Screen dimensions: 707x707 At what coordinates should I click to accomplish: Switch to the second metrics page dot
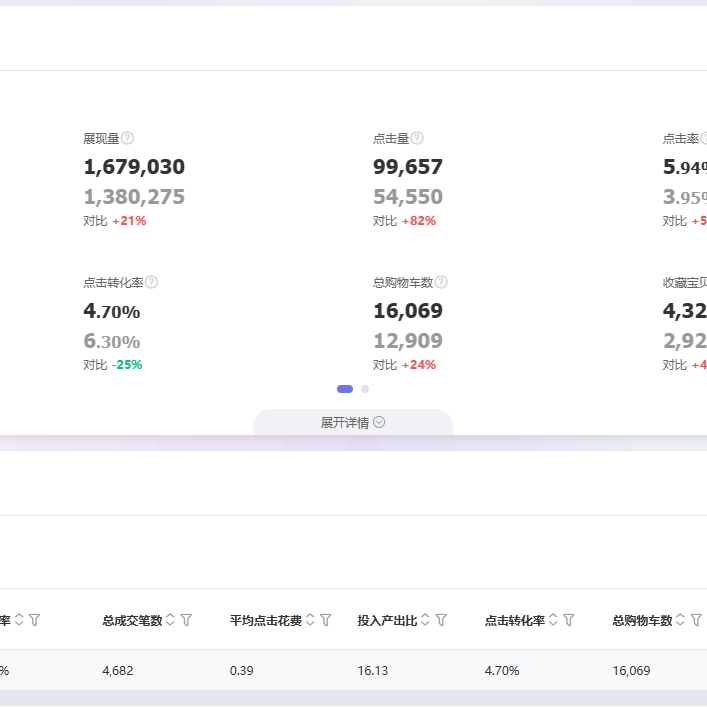365,389
